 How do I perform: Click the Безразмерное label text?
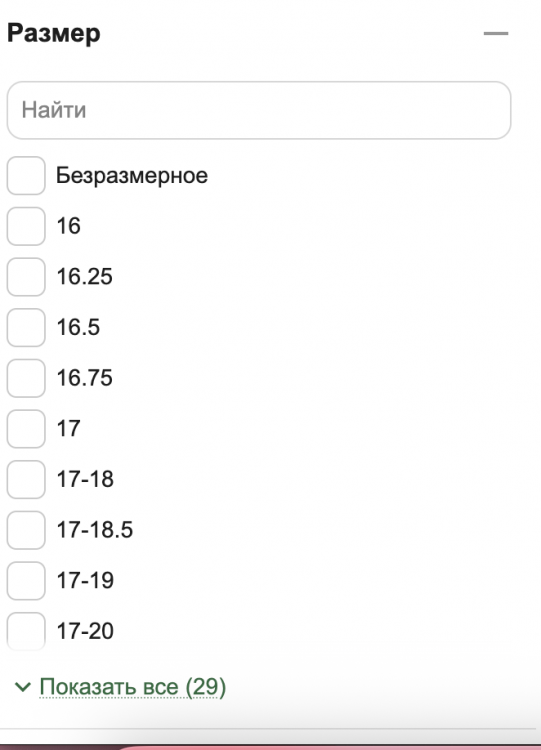coord(132,176)
